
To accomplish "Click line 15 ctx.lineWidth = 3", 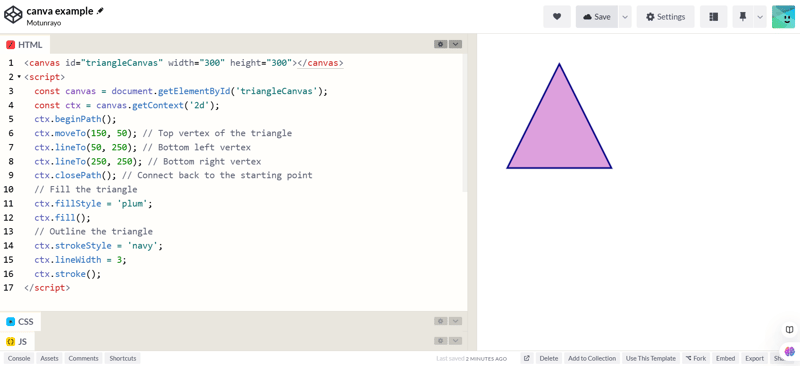I will point(80,260).
